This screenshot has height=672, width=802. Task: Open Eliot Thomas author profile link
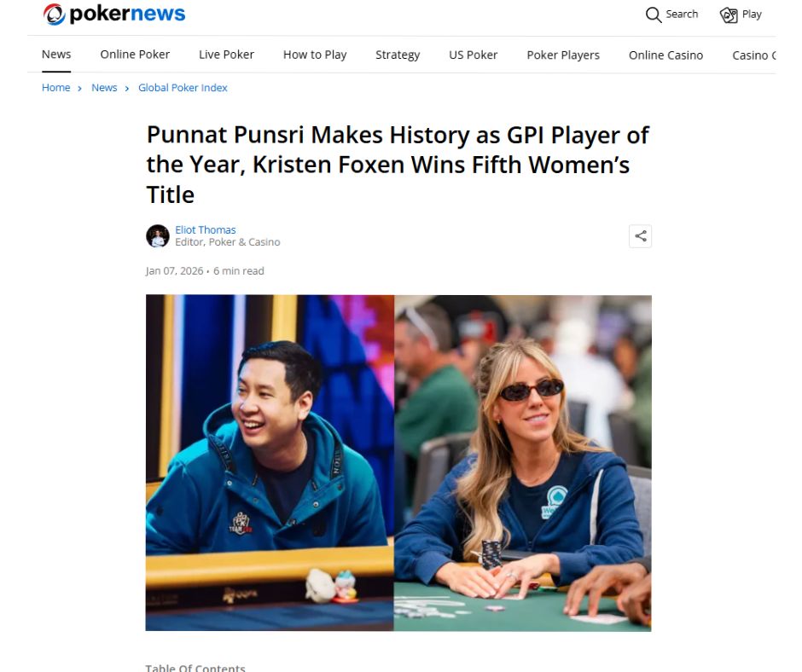pos(205,229)
